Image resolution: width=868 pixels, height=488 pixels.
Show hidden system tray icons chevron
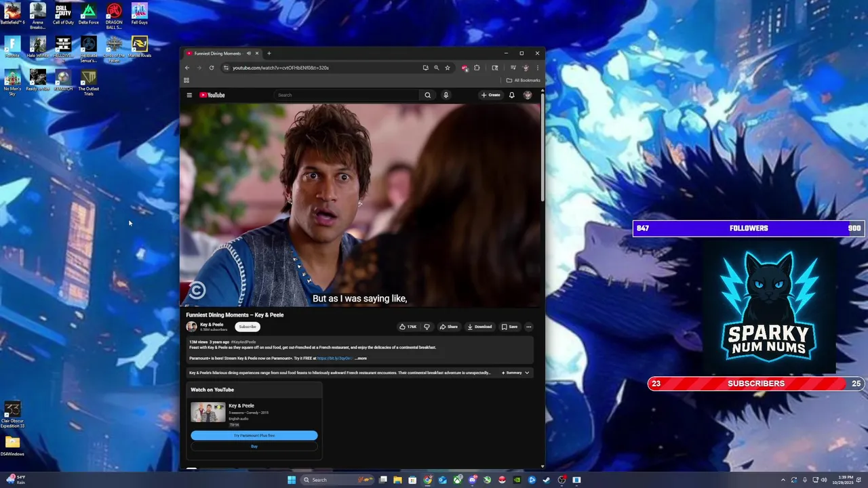(783, 480)
